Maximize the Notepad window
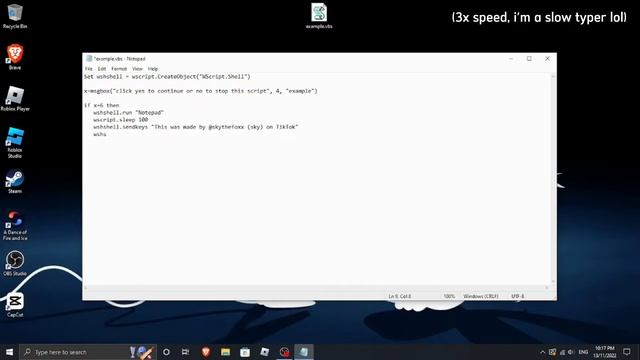The image size is (640, 360). pos(529,59)
